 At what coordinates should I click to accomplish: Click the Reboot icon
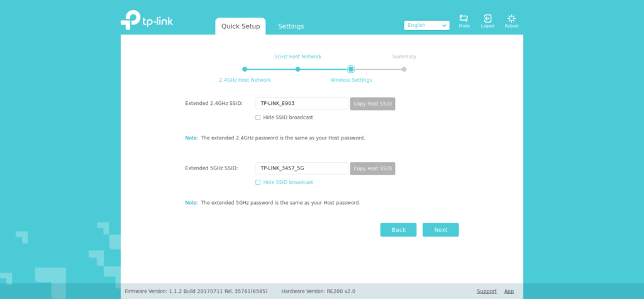point(511,19)
